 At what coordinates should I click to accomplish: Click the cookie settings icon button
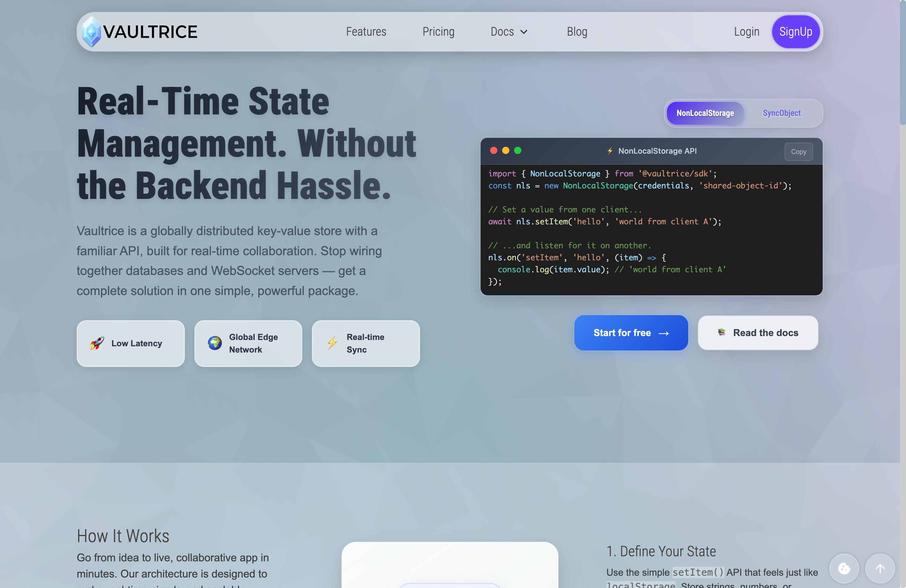coord(844,569)
